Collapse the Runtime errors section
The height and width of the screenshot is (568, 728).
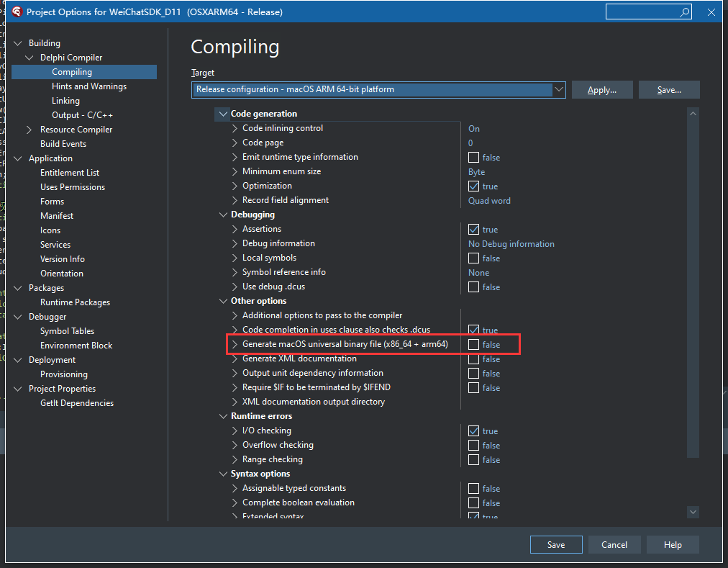[x=223, y=417]
